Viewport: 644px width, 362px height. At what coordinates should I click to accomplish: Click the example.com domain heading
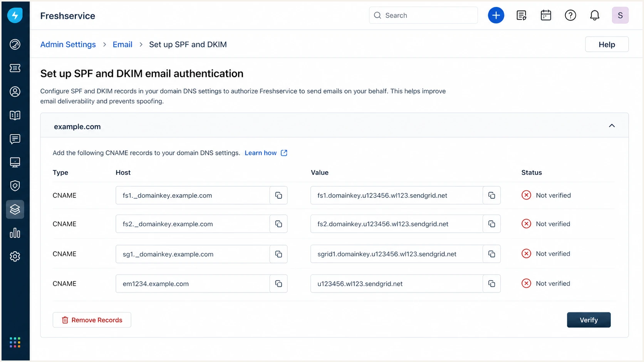point(77,127)
